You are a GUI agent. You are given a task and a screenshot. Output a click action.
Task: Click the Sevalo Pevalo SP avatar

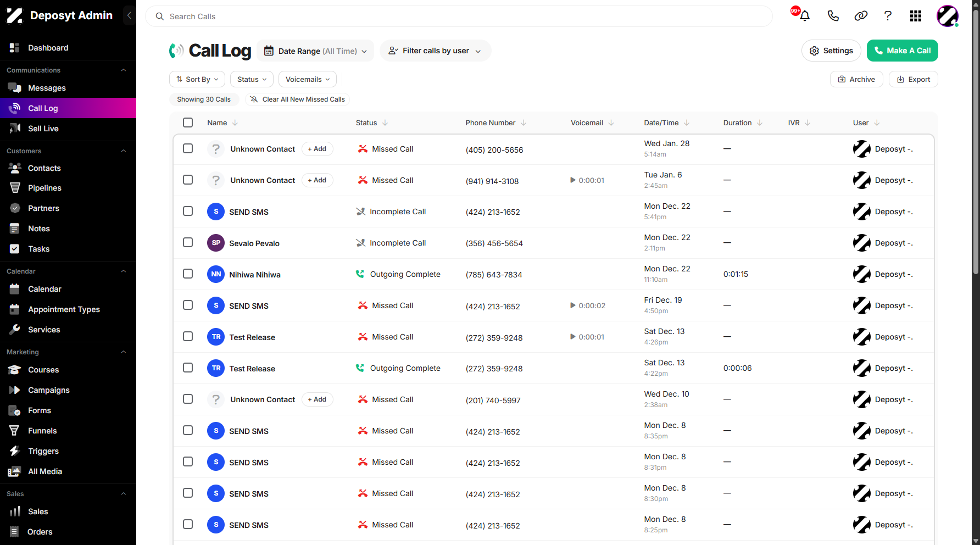216,243
